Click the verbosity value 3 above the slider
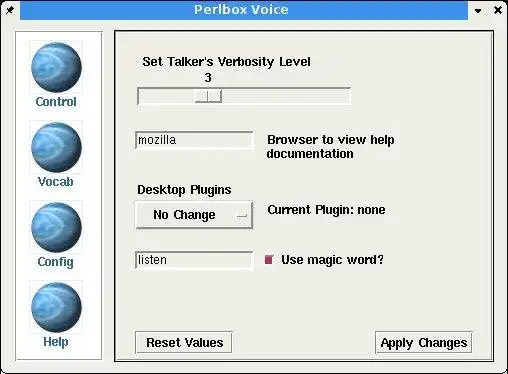The image size is (508, 374). (x=208, y=78)
